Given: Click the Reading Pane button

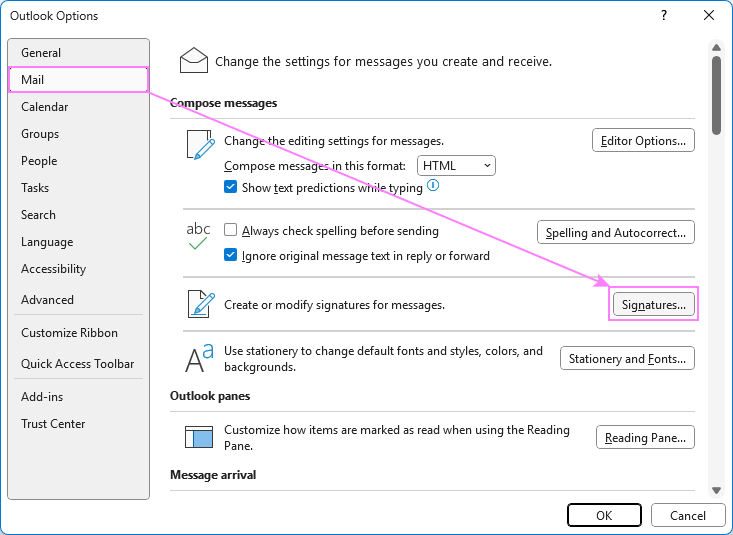Looking at the screenshot, I should pos(645,437).
